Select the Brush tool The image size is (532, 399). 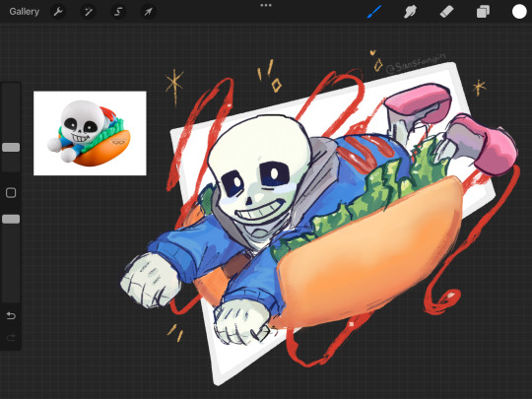coord(374,12)
